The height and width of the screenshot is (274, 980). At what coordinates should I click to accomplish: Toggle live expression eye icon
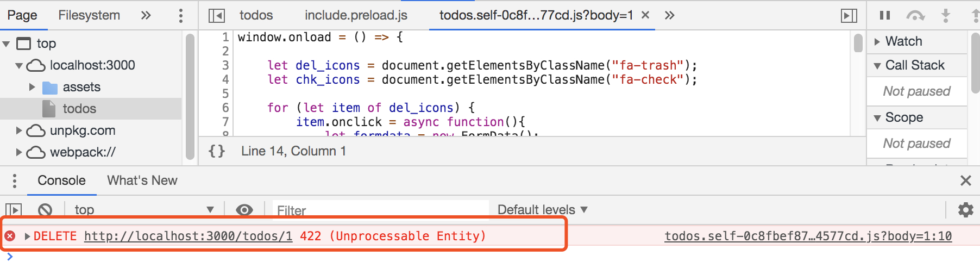244,210
